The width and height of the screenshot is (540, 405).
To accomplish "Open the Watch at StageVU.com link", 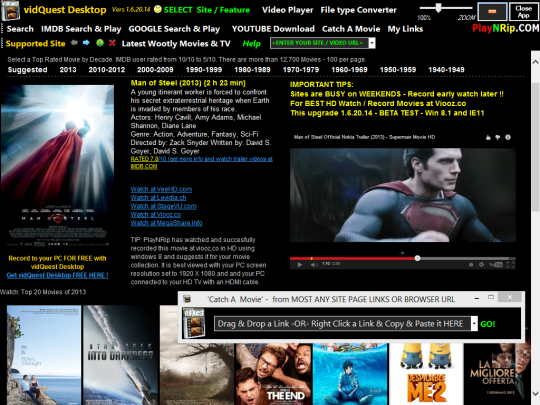I will click(164, 206).
